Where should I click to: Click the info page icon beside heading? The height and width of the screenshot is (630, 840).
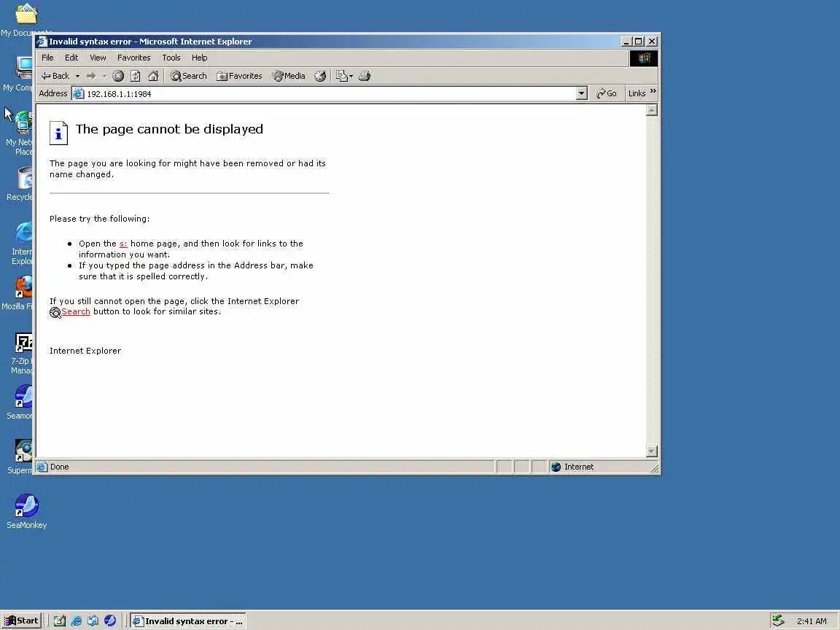[x=59, y=133]
